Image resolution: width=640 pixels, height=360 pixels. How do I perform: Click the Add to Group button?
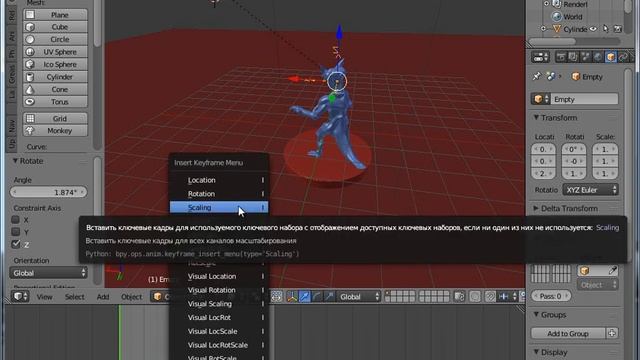tap(567, 333)
